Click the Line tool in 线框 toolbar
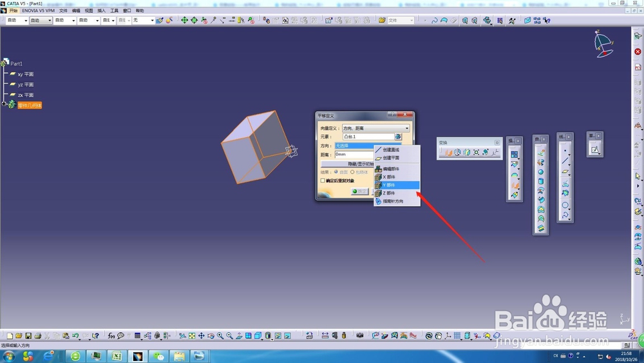Image resolution: width=644 pixels, height=363 pixels. (x=565, y=161)
